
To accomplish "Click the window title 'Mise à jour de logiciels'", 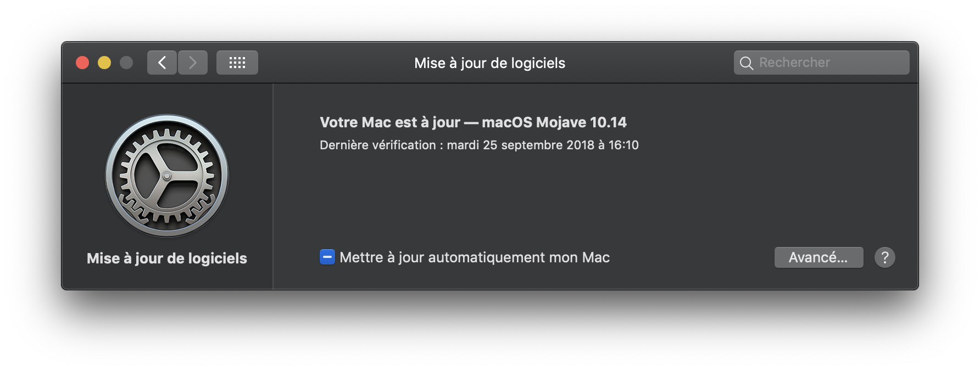I will click(x=489, y=63).
